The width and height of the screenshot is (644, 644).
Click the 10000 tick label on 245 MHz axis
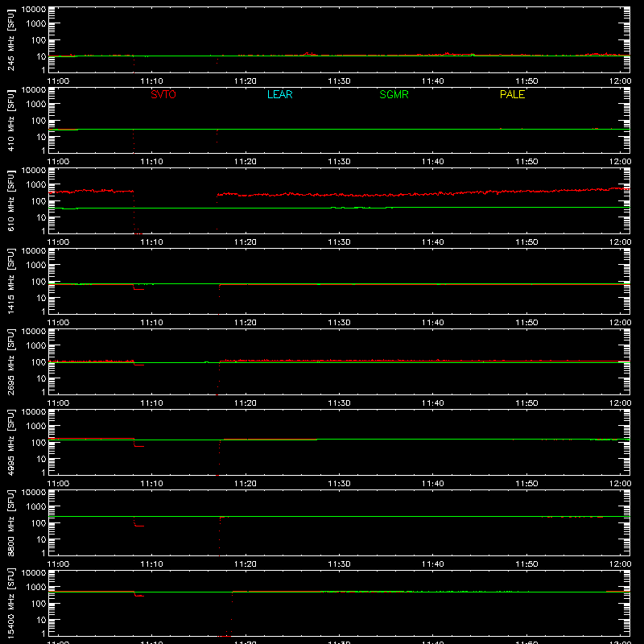(34, 10)
